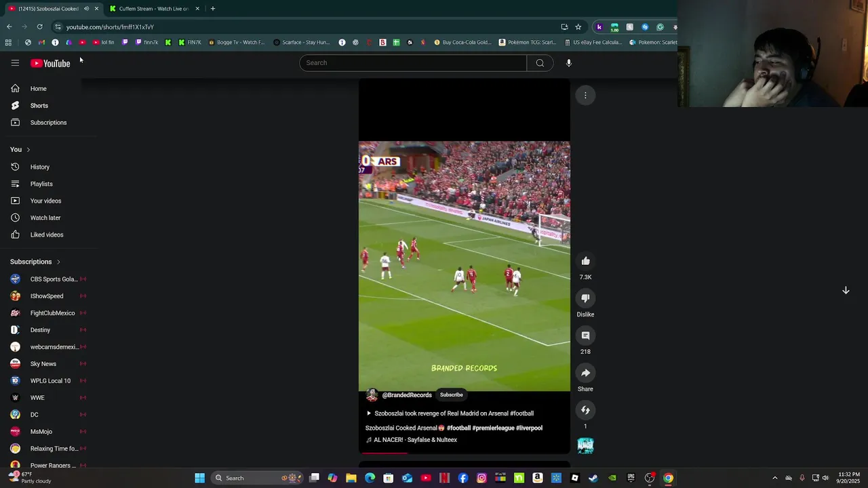Screen dimensions: 868x488
Task: Open IShowSpeed subscription channel
Action: point(47,296)
